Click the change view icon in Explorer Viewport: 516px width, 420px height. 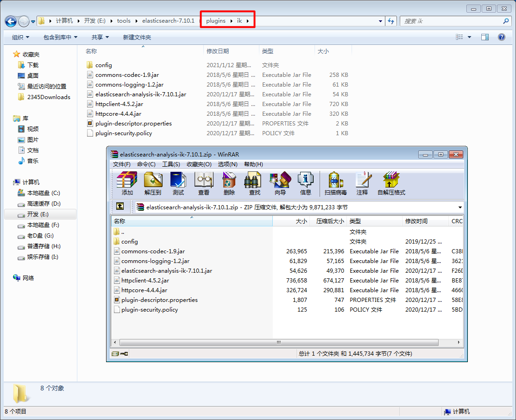coord(459,37)
